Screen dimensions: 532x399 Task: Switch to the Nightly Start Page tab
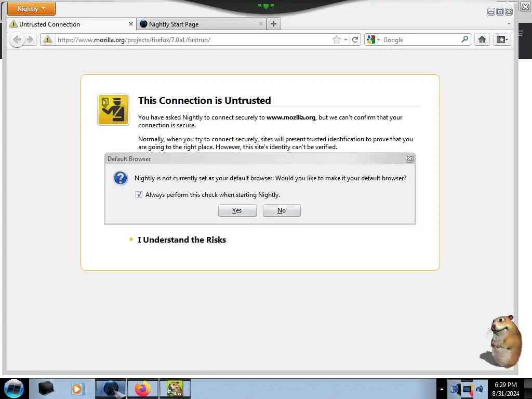202,24
